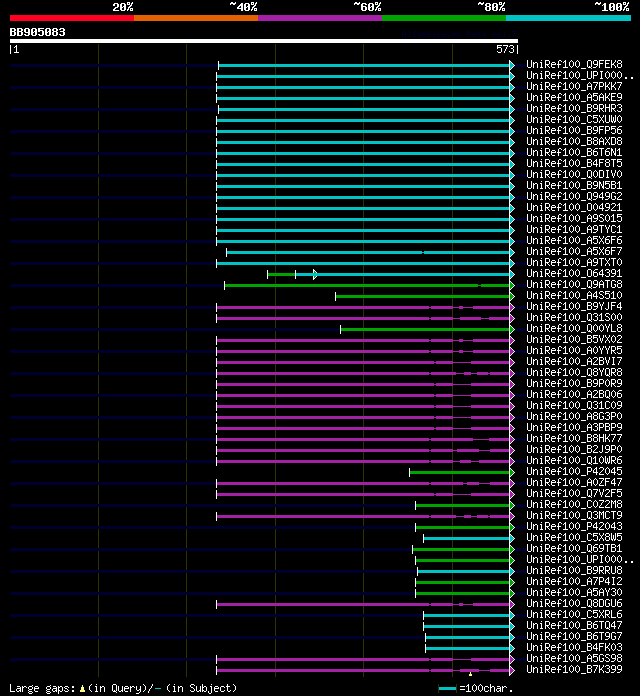The width and height of the screenshot is (640, 696).
Task: Open hit UniRef100_B9RRU8
Action: 574,570
